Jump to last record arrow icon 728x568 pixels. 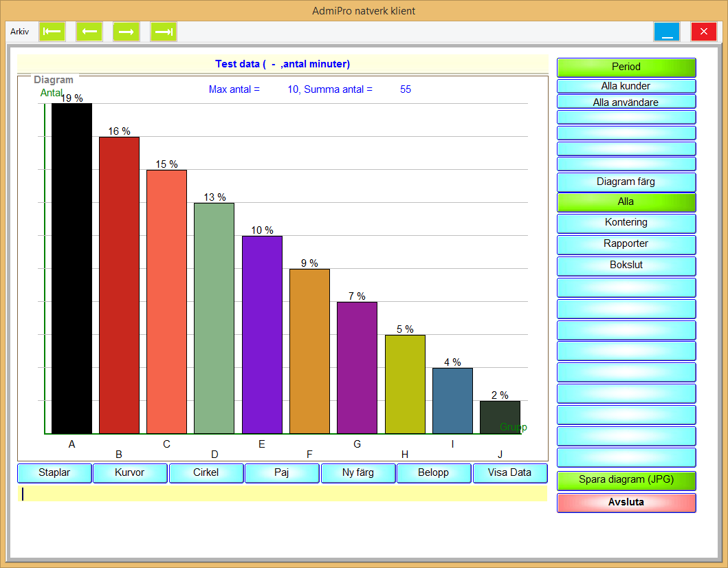164,32
